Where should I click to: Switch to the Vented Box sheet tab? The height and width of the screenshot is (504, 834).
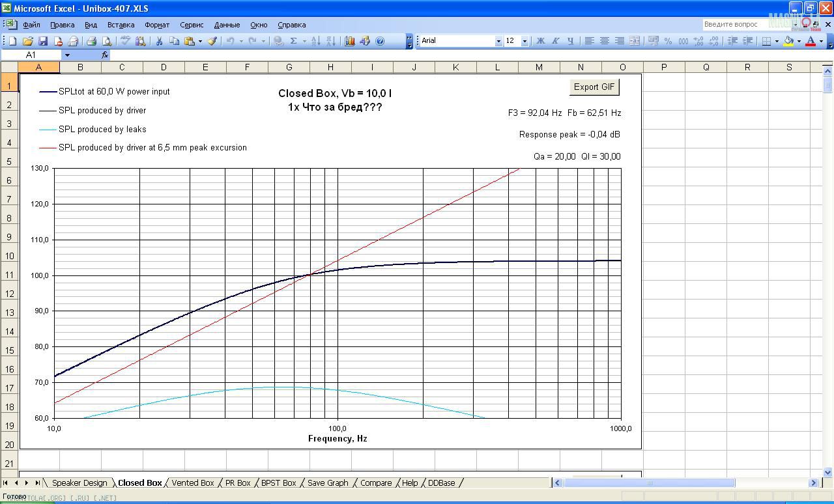(193, 483)
